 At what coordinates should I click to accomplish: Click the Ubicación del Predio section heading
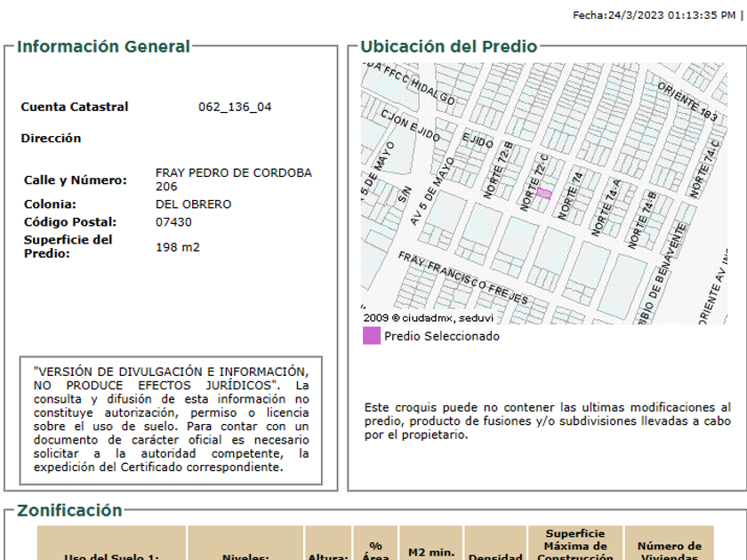pyautogui.click(x=448, y=47)
